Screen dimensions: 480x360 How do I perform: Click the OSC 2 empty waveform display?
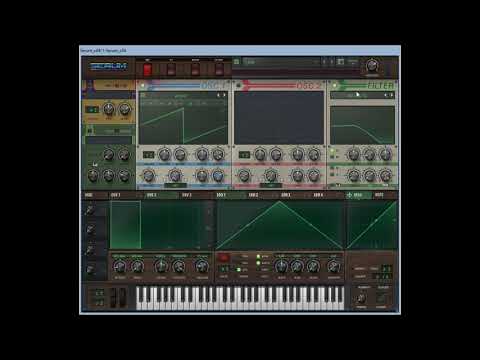pyautogui.click(x=279, y=118)
